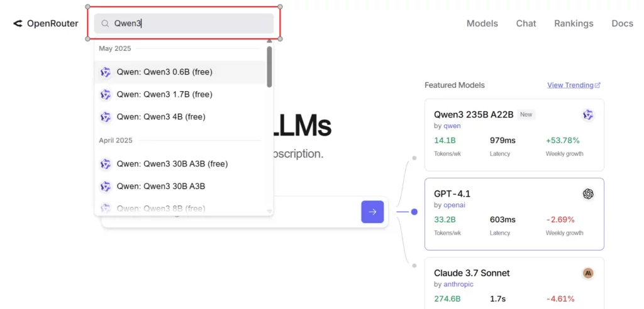Screen dimensions: 644x309
Task: Open the Chat page
Action: (526, 23)
